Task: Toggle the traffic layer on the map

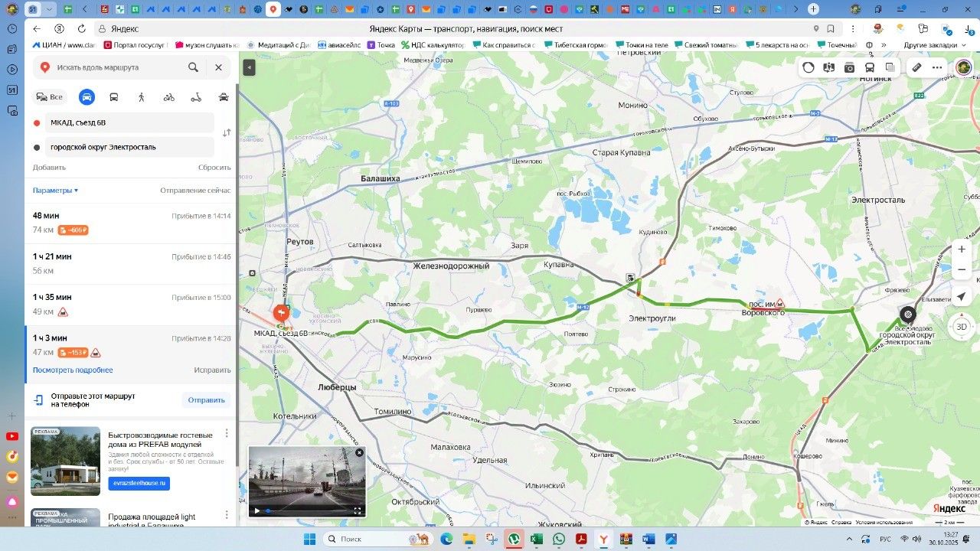Action: (x=808, y=67)
